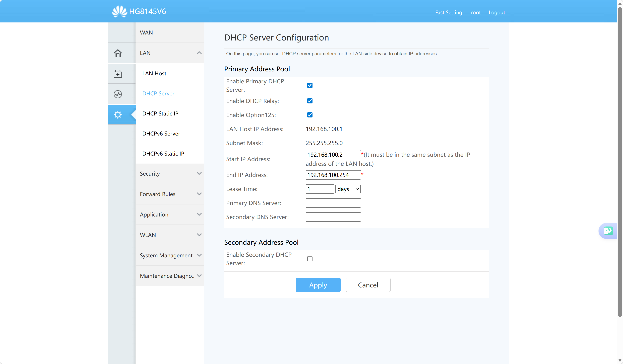The image size is (623, 364).
Task: Uncheck Enable Primary DHCP Server
Action: coord(310,85)
